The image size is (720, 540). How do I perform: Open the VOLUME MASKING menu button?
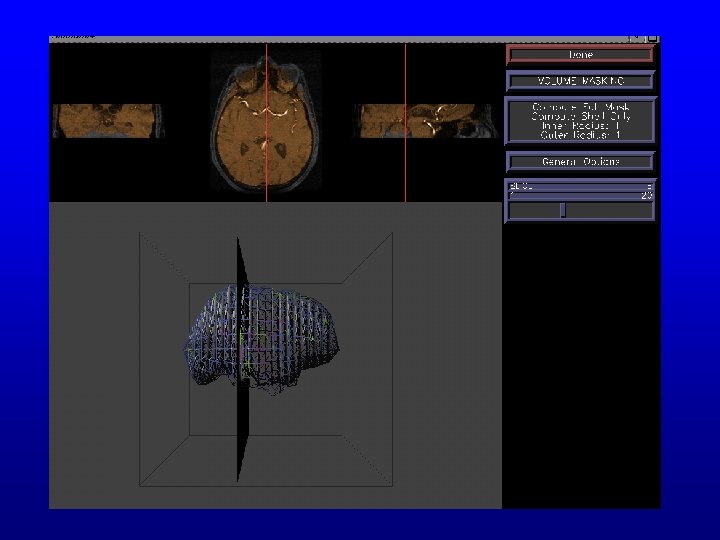(580, 81)
